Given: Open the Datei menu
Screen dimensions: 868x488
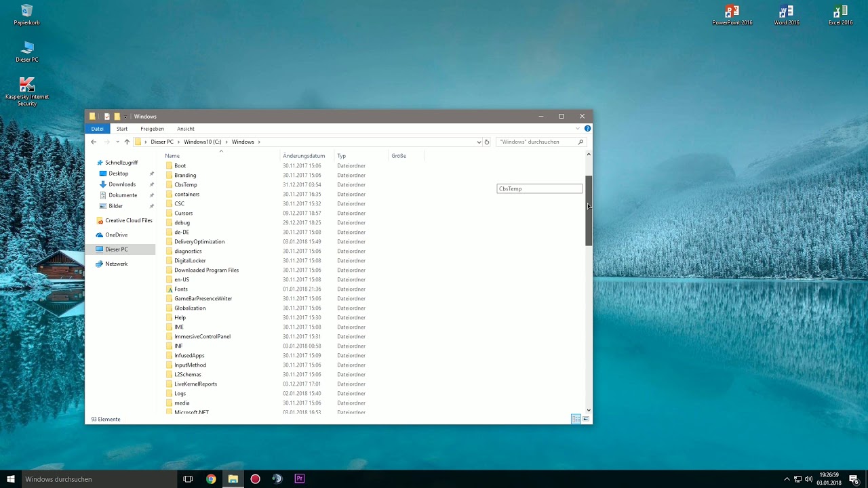Looking at the screenshot, I should pyautogui.click(x=98, y=129).
